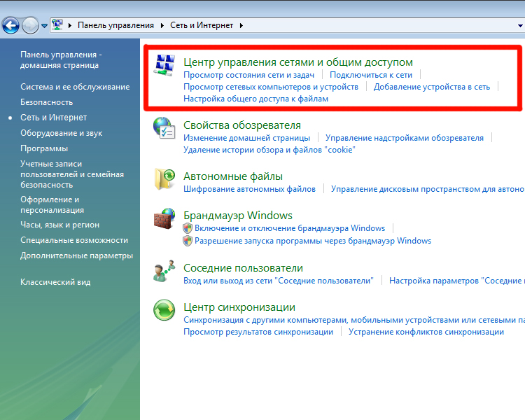Select Система и ее обслуживание in sidebar
Image resolution: width=525 pixels, height=420 pixels.
pyautogui.click(x=75, y=87)
